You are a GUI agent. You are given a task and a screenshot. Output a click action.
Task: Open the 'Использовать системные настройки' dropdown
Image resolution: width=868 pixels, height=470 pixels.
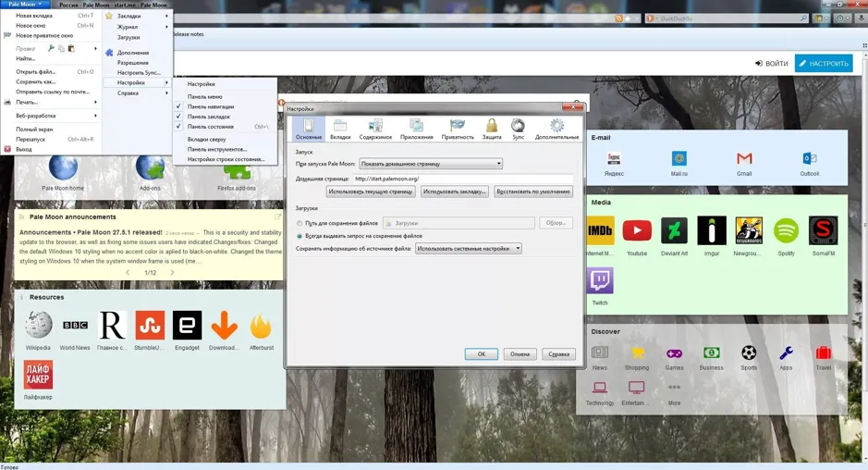point(469,248)
